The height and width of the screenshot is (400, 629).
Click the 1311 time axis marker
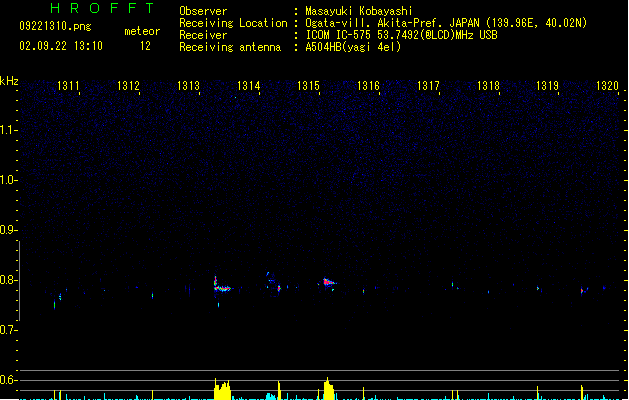(68, 86)
